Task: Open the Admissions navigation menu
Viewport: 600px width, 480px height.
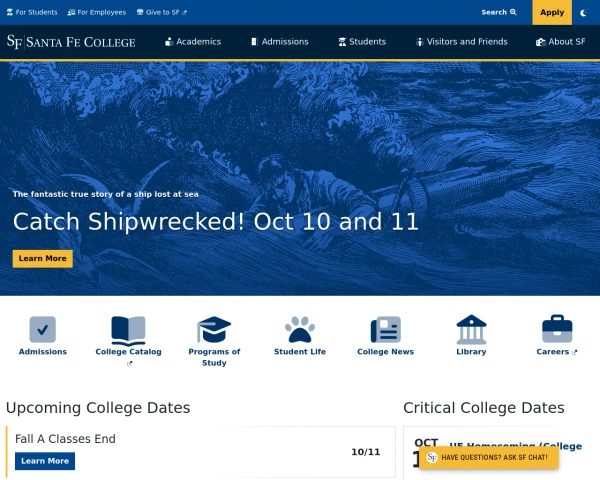Action: [x=280, y=42]
